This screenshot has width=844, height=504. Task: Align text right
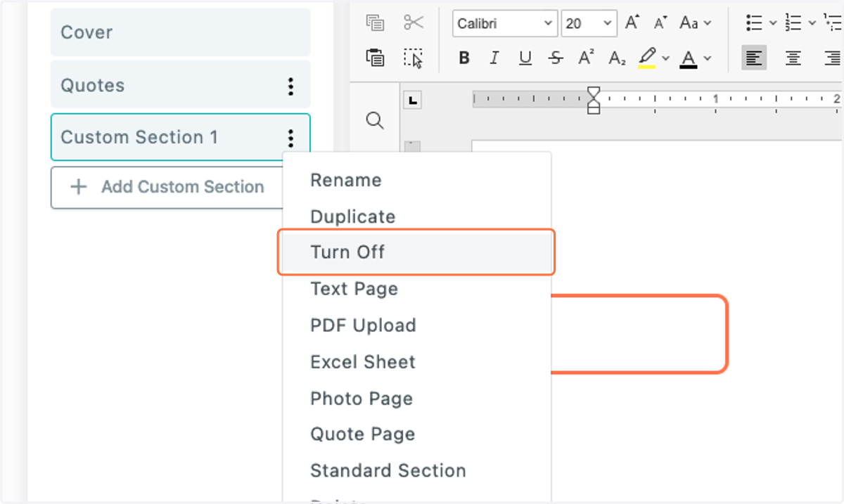click(x=833, y=58)
